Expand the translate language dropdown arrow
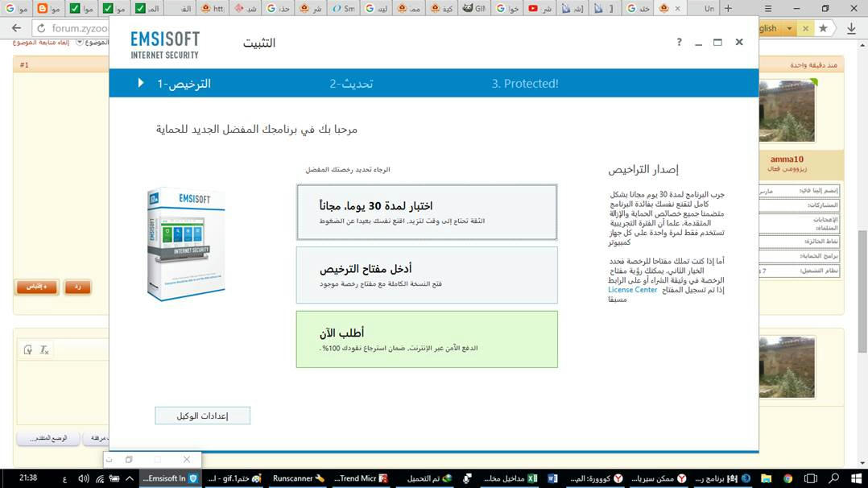The image size is (868, 488). click(x=789, y=28)
